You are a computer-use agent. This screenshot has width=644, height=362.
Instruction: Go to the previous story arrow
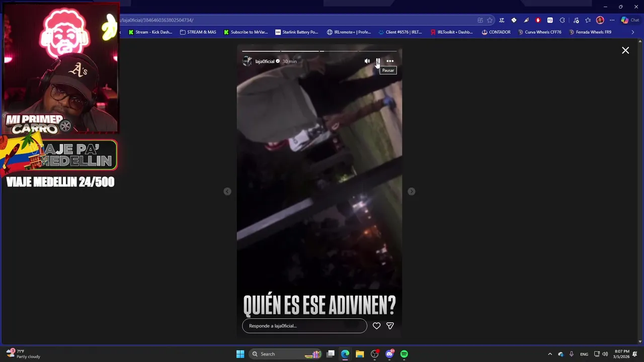tap(227, 191)
